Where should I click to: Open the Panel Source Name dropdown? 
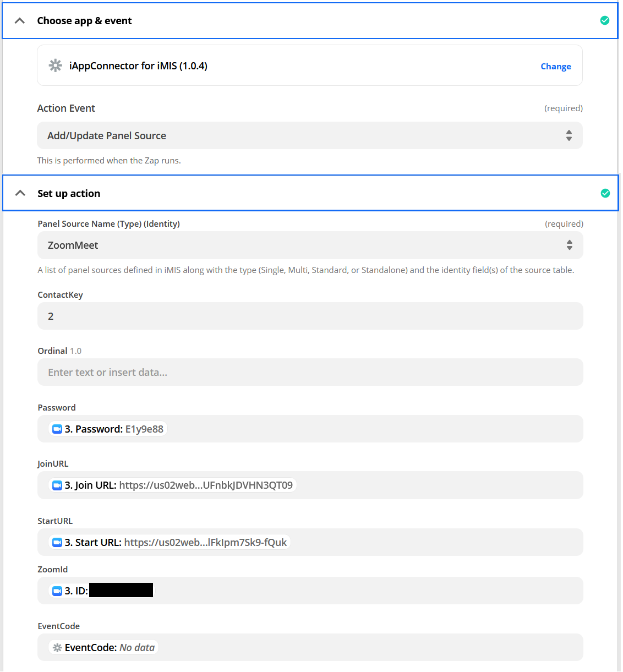click(310, 245)
